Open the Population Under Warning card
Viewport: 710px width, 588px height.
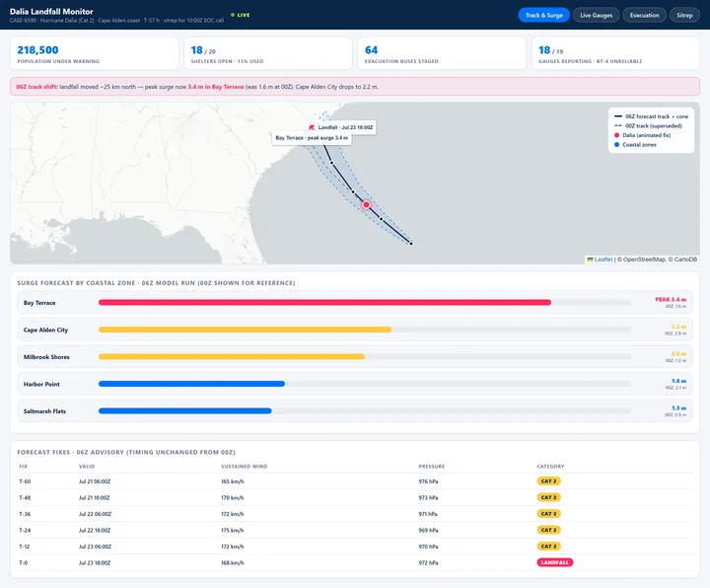point(95,53)
